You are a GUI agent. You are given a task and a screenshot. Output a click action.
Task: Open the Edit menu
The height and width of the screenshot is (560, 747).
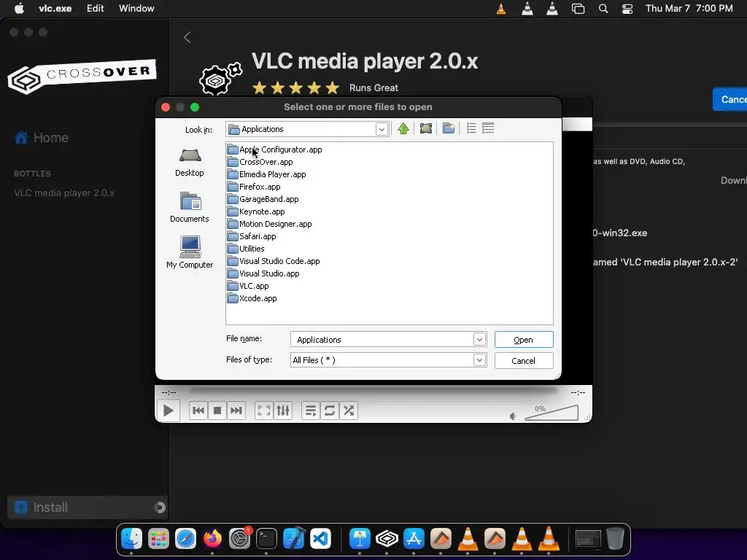(x=96, y=8)
